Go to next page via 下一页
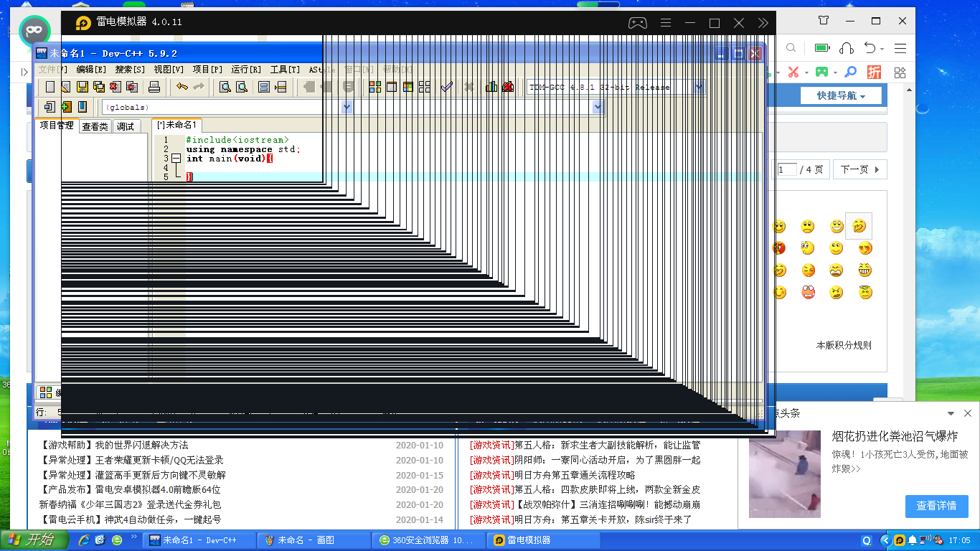This screenshot has height=551, width=980. pyautogui.click(x=859, y=170)
